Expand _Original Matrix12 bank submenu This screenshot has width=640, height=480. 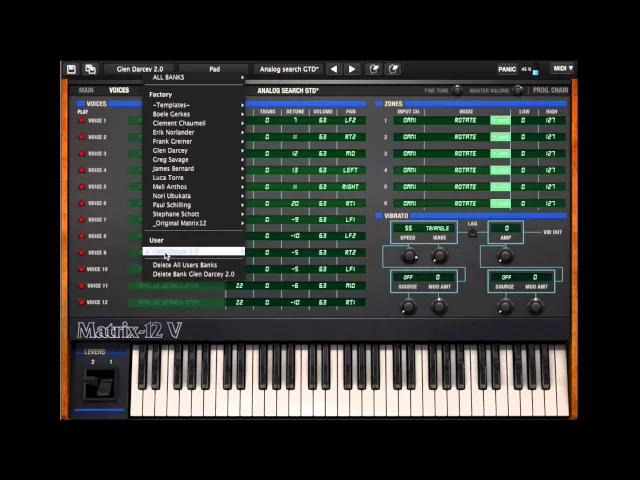coord(194,223)
